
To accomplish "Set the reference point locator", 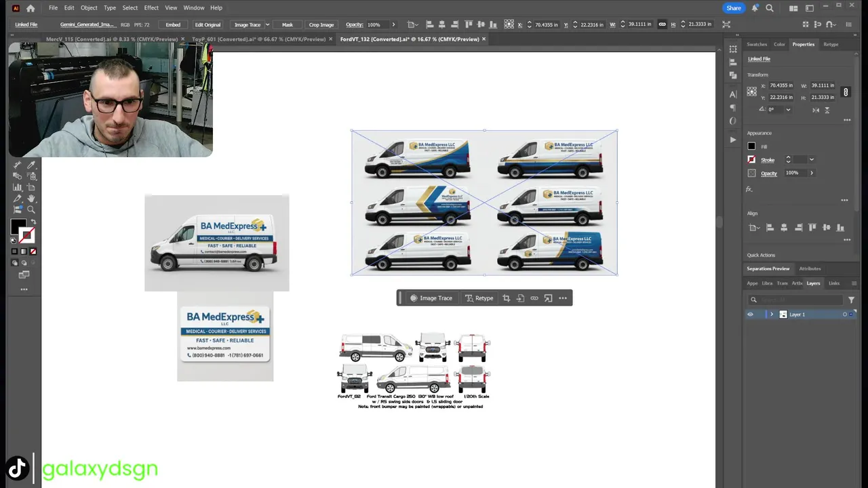I will (x=751, y=91).
